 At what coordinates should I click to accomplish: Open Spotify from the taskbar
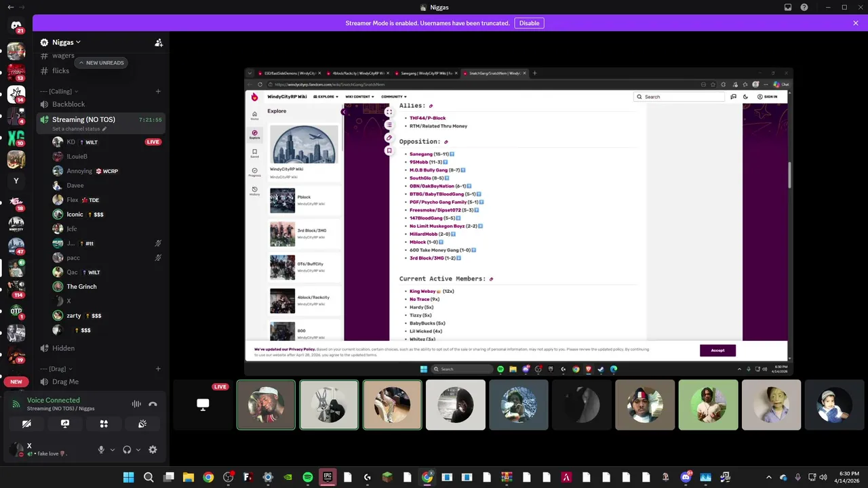coord(307,477)
